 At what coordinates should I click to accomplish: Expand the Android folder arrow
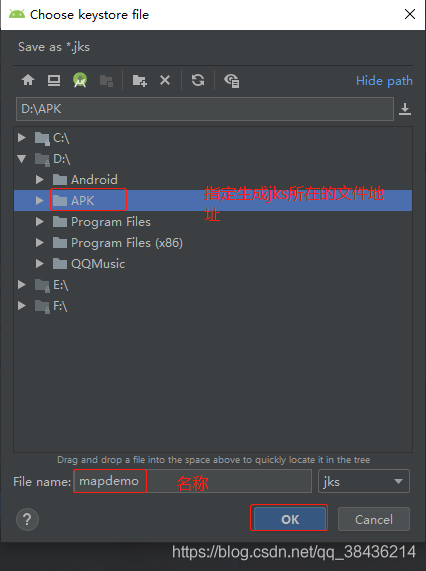tap(40, 179)
